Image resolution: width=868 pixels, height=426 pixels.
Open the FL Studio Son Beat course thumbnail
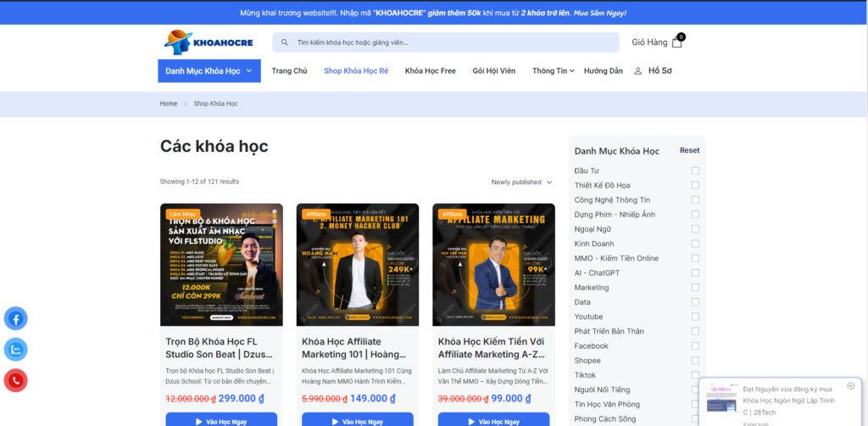(x=221, y=265)
